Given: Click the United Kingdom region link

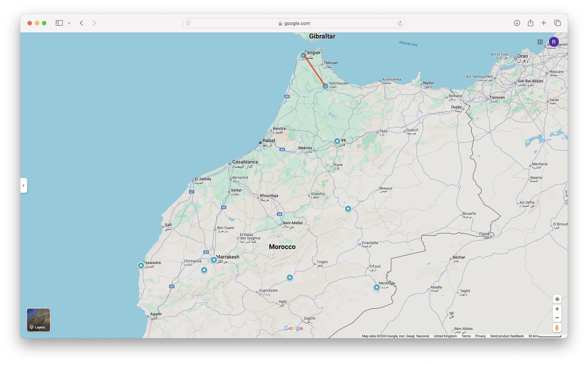Looking at the screenshot, I should click(x=445, y=336).
